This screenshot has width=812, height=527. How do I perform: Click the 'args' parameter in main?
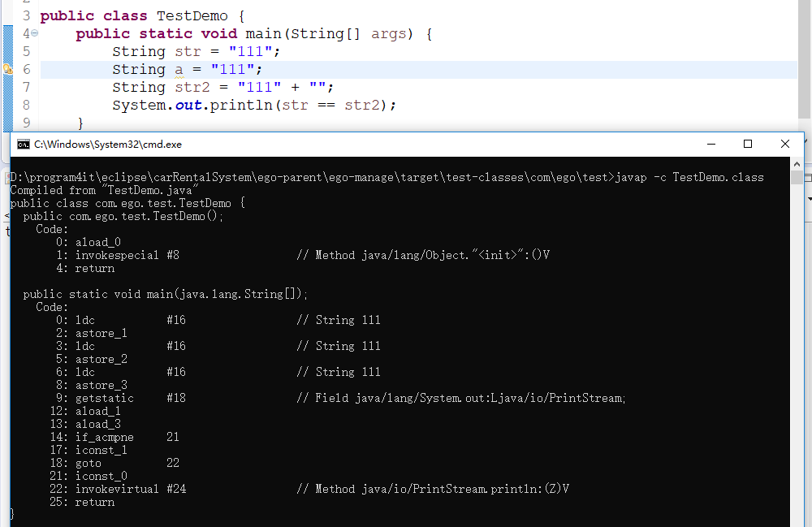388,33
